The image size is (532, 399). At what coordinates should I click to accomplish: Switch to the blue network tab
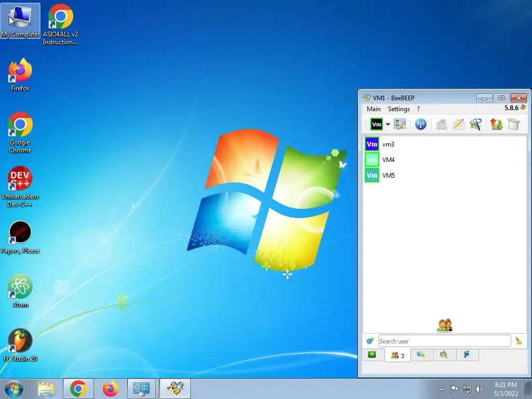click(467, 355)
